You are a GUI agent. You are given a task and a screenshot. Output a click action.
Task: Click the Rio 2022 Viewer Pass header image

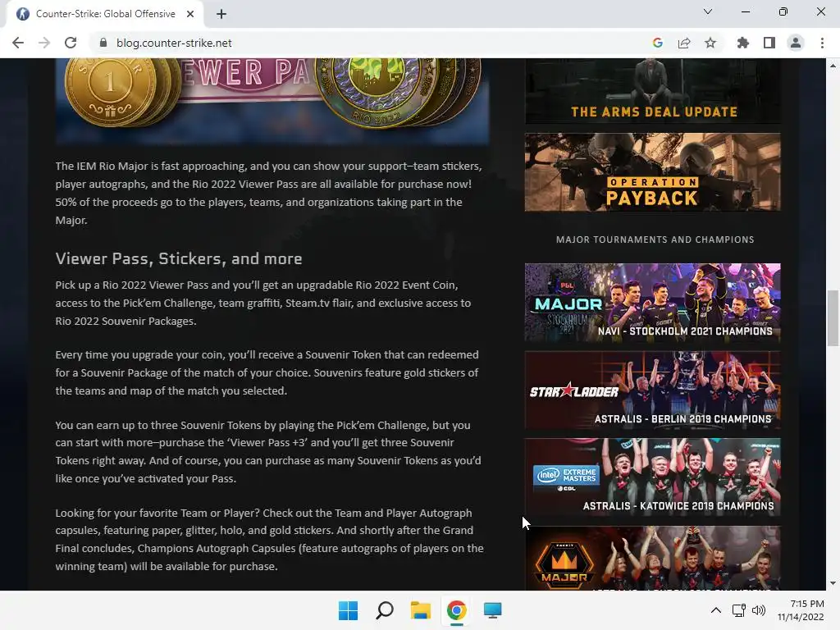click(272, 101)
